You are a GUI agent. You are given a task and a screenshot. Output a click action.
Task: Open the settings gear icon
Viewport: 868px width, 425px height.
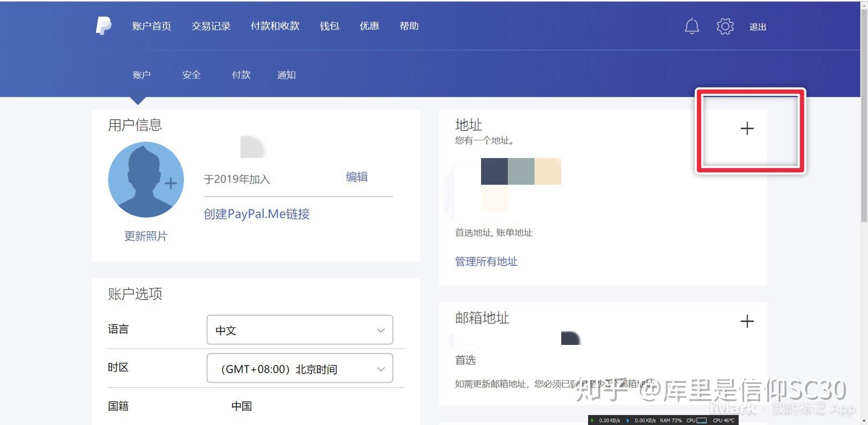pos(725,26)
